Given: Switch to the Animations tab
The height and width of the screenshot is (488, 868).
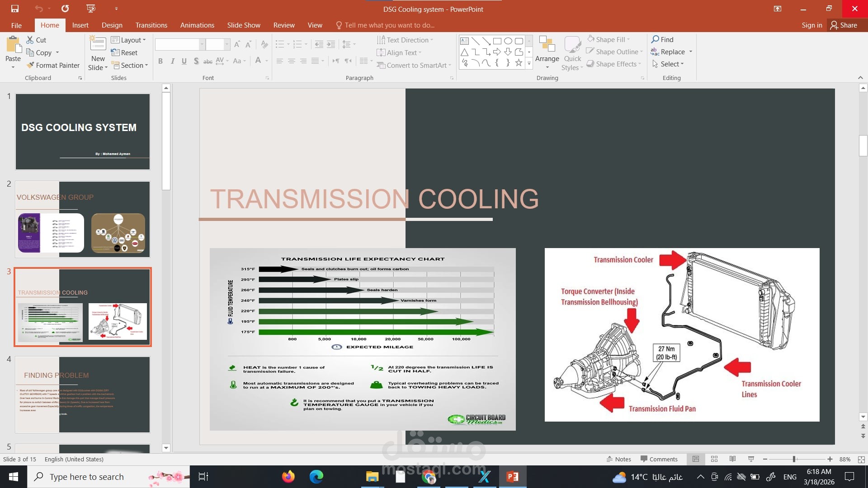Looking at the screenshot, I should (197, 25).
